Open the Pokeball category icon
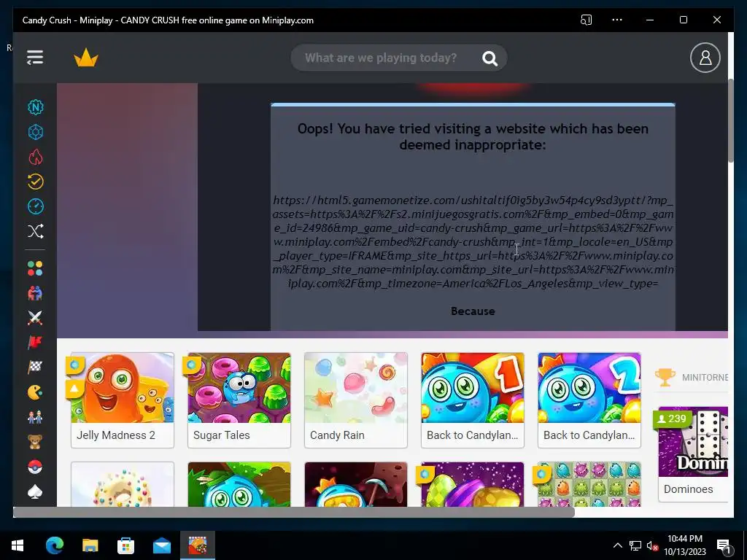Screen dimensions: 747x560 pyautogui.click(x=35, y=467)
